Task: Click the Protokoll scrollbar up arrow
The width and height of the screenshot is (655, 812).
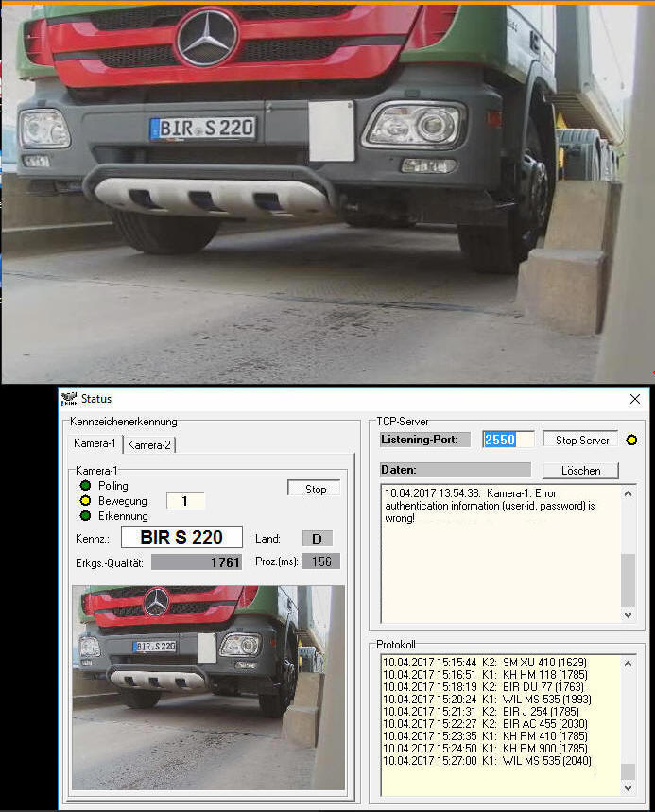Action: click(629, 664)
